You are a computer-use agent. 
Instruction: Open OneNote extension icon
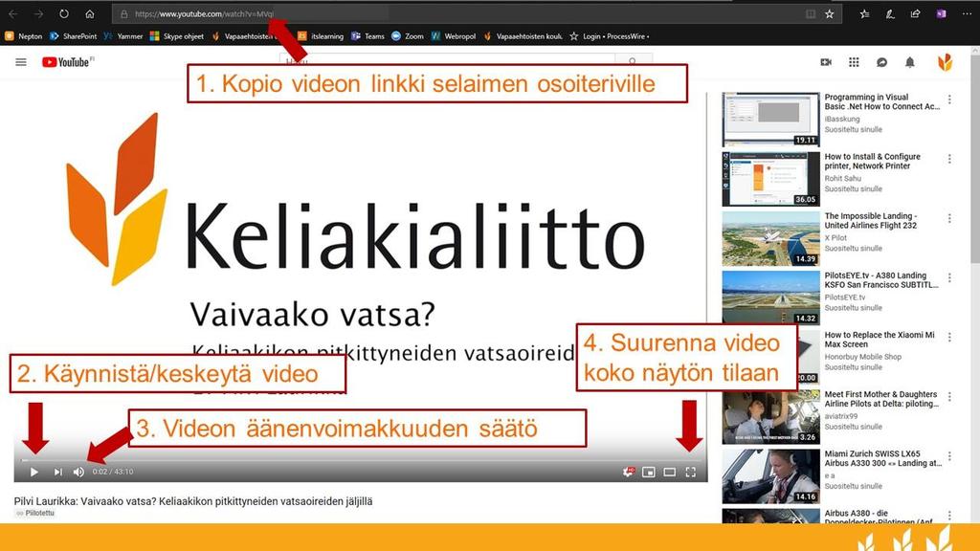942,13
